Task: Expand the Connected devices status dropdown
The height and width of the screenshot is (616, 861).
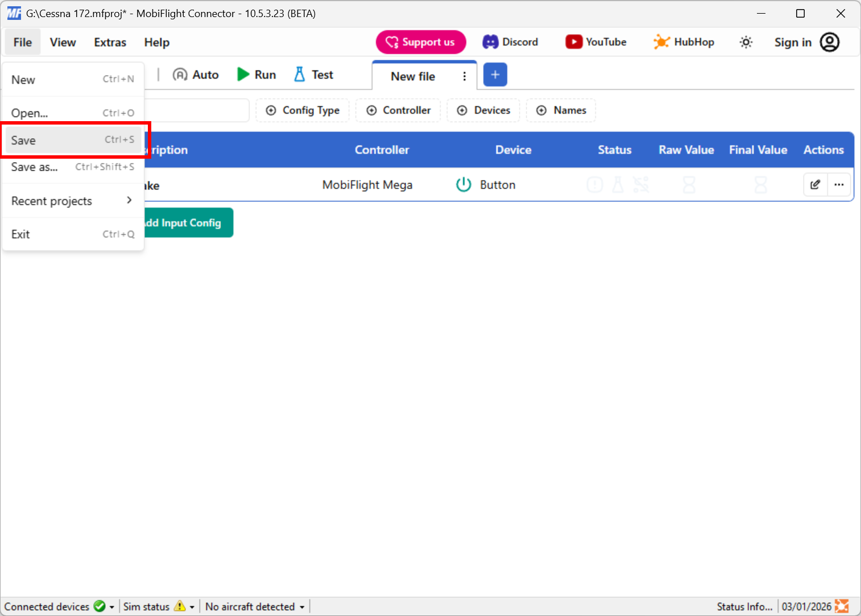Action: [111, 606]
